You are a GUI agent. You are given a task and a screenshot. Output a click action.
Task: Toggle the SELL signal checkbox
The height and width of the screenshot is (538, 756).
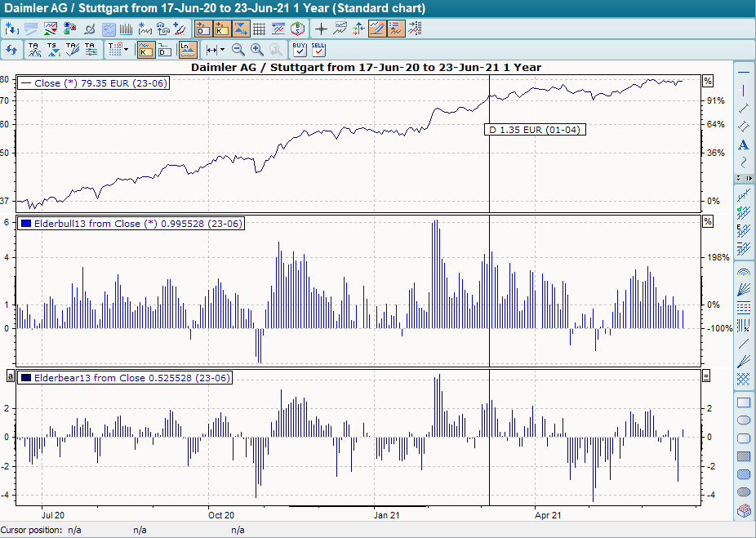(x=317, y=51)
